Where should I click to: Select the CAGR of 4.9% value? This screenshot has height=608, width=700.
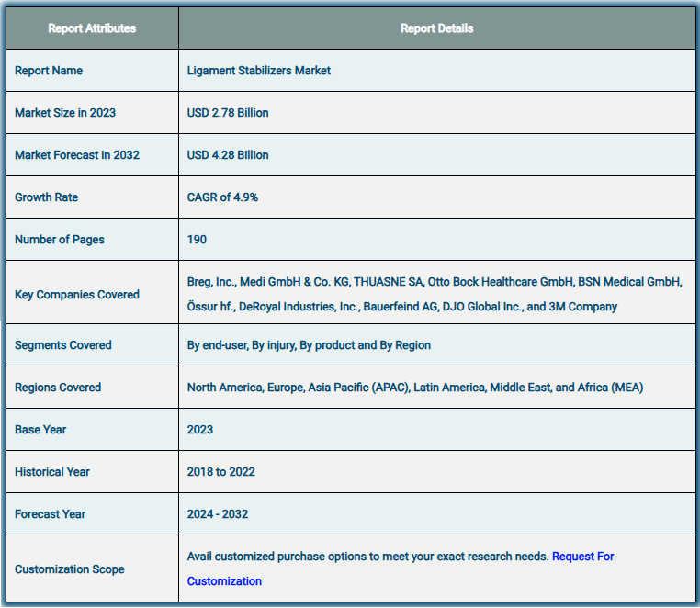(x=222, y=197)
